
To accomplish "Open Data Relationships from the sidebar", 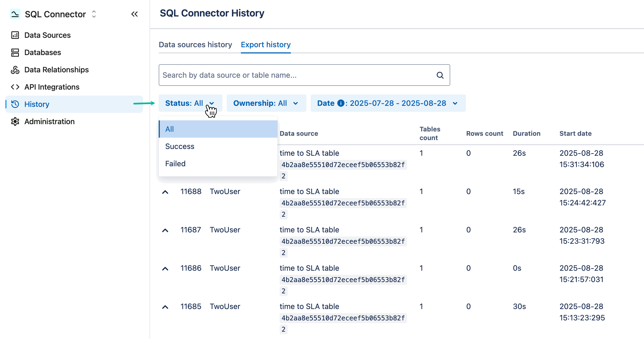I will click(15, 70).
